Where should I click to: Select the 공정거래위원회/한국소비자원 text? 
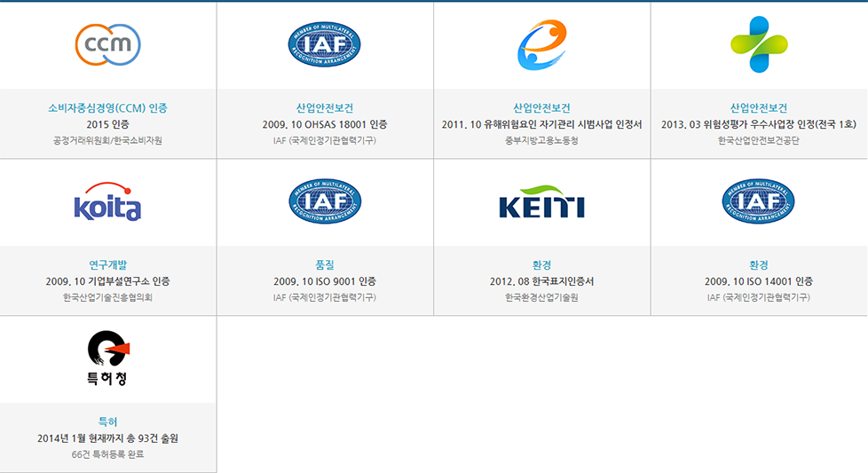pyautogui.click(x=108, y=140)
